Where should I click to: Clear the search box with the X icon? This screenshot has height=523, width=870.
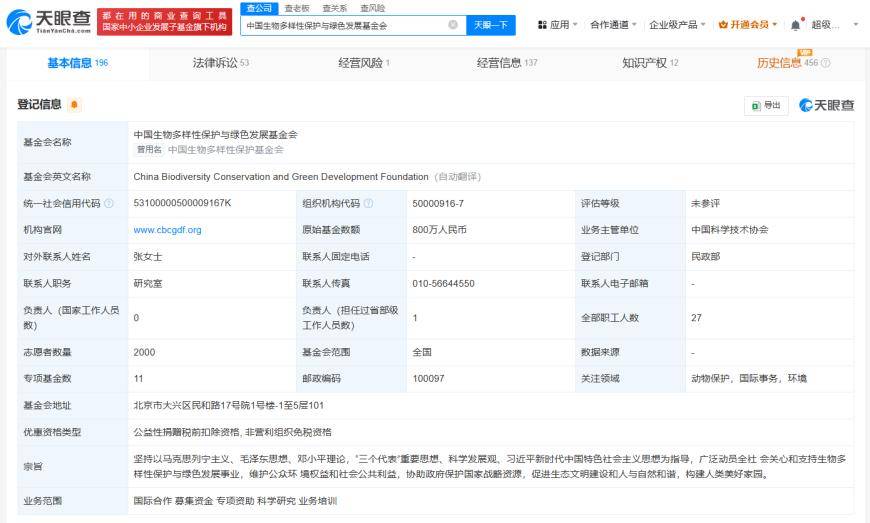coord(453,25)
